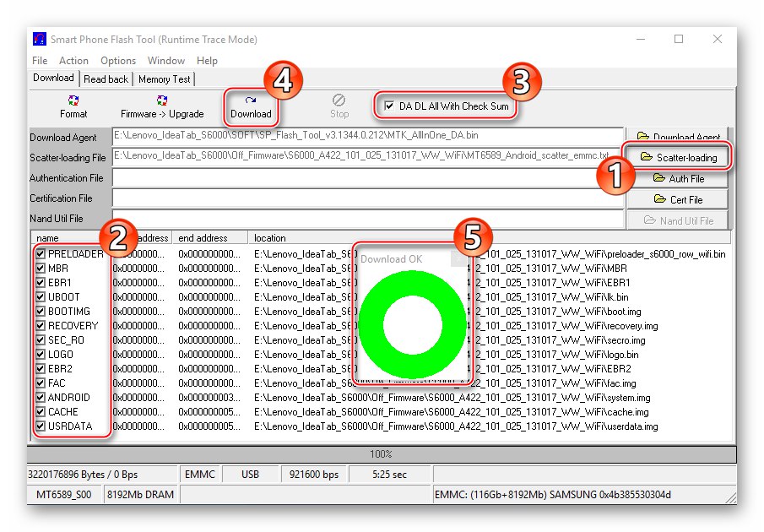The image size is (764, 532).
Task: Close the Smart Phone Flash Tool window
Action: click(x=718, y=39)
